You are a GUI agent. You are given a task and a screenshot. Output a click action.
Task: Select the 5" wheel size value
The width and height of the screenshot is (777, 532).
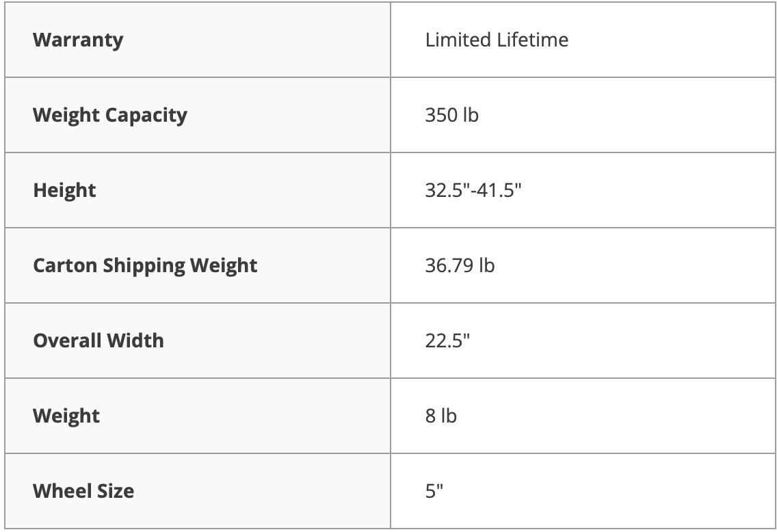point(435,491)
